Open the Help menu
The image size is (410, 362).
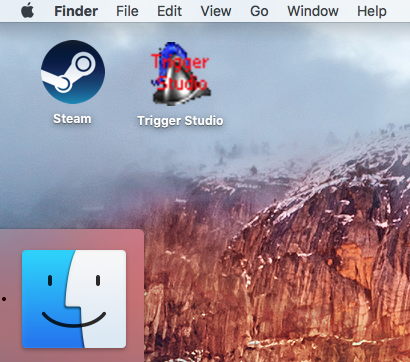pyautogui.click(x=372, y=11)
